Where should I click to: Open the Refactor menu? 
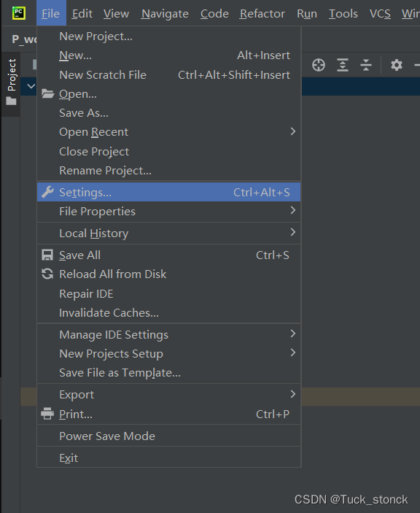tap(262, 13)
